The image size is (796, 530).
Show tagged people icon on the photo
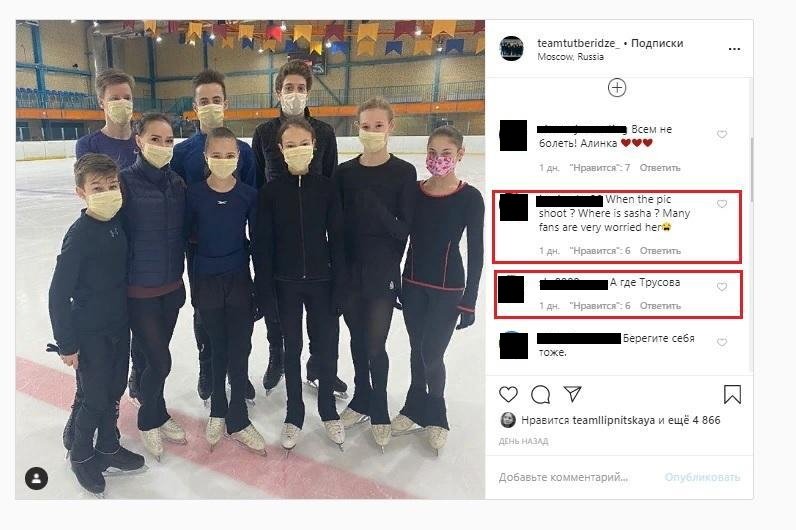point(37,478)
